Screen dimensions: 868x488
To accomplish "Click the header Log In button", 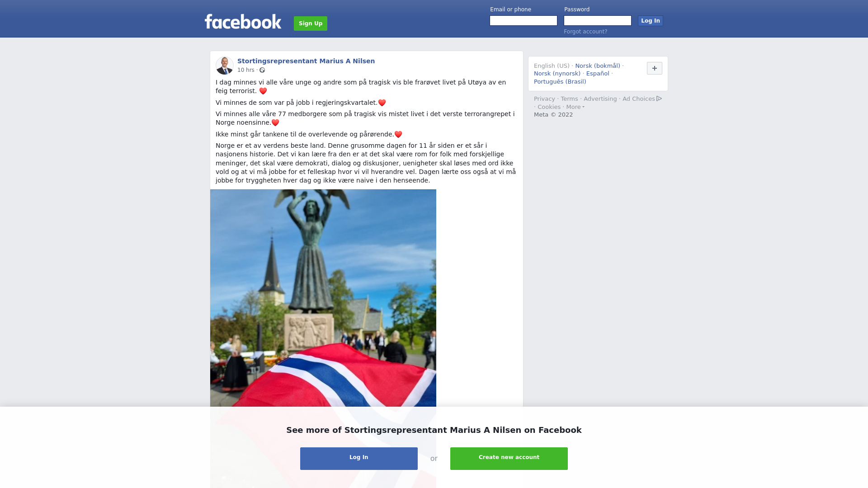I will coord(650,21).
